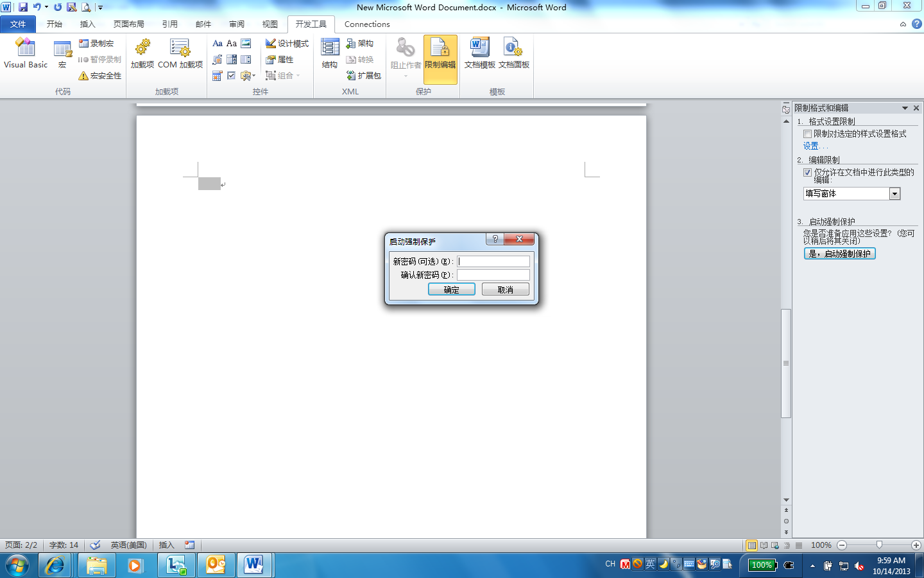Open Word help question mark icon
This screenshot has height=578, width=924.
916,24
